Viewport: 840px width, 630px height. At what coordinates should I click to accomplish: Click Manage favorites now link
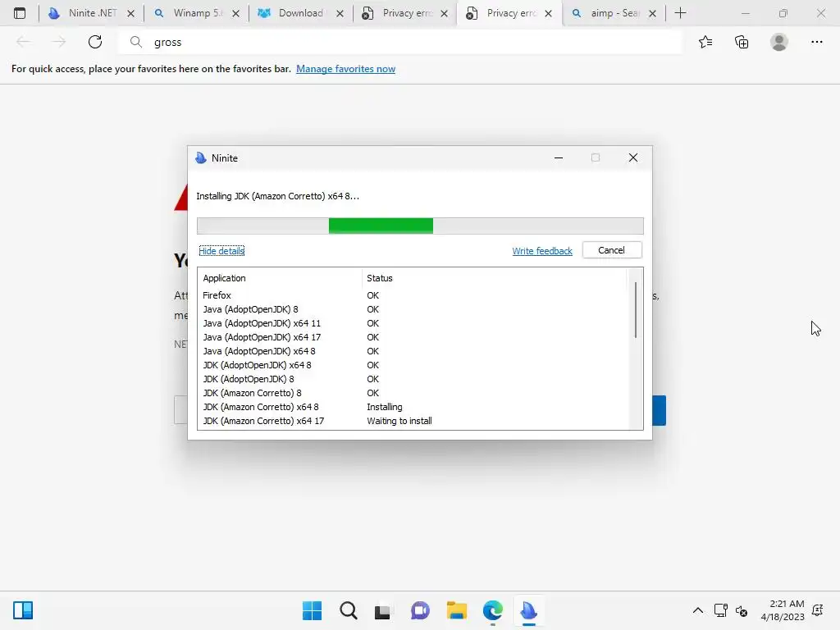[x=345, y=69]
